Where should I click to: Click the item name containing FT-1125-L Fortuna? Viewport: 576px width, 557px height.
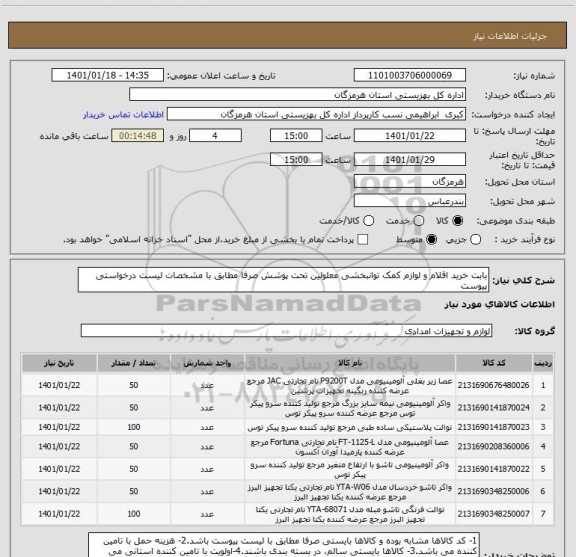[350, 447]
